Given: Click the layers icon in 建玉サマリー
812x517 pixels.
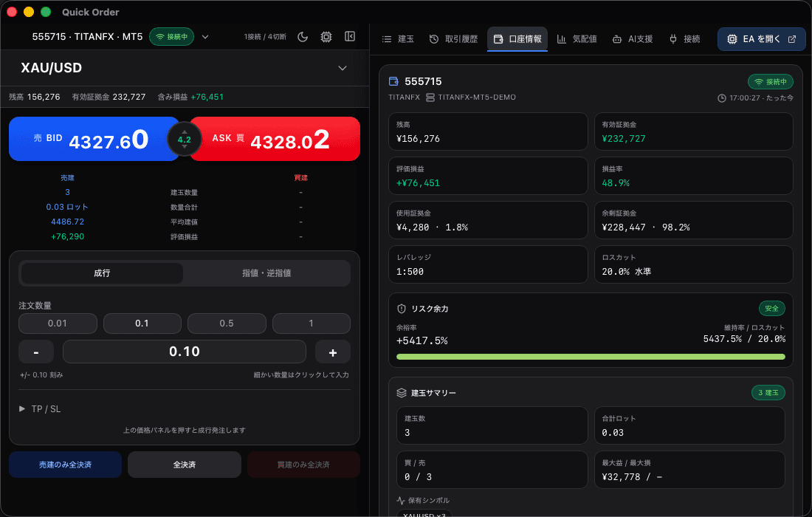Looking at the screenshot, I should point(402,393).
